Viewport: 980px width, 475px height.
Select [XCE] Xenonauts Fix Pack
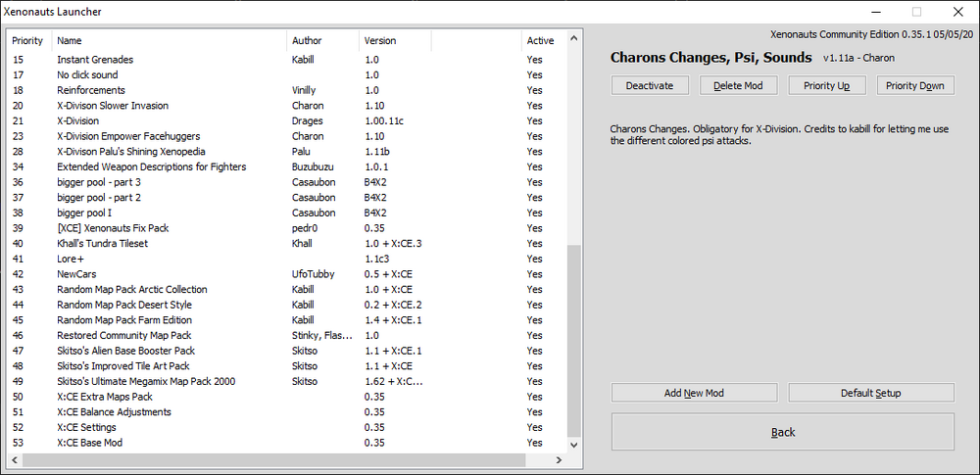coord(287,228)
